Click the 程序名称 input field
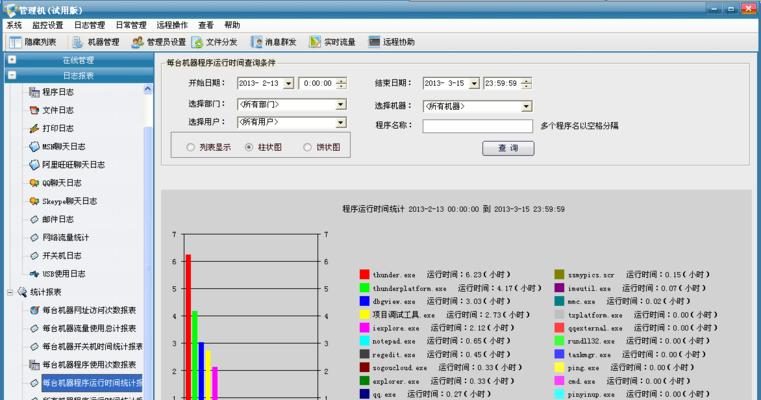 [478, 126]
